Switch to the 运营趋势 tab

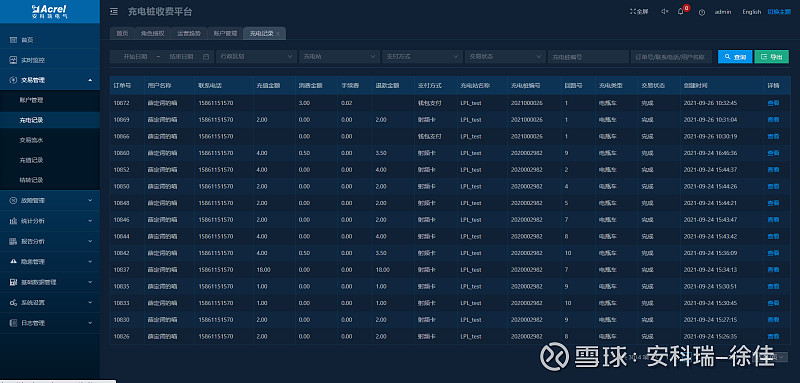(188, 34)
